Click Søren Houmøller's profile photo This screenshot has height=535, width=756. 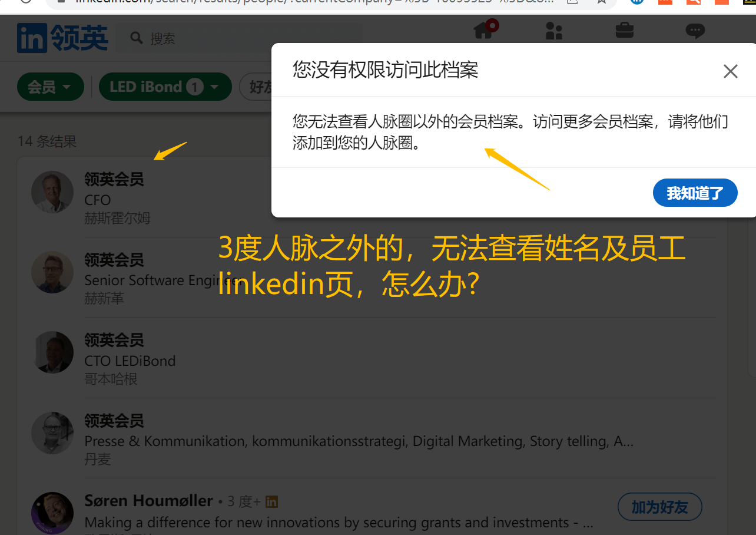(52, 513)
